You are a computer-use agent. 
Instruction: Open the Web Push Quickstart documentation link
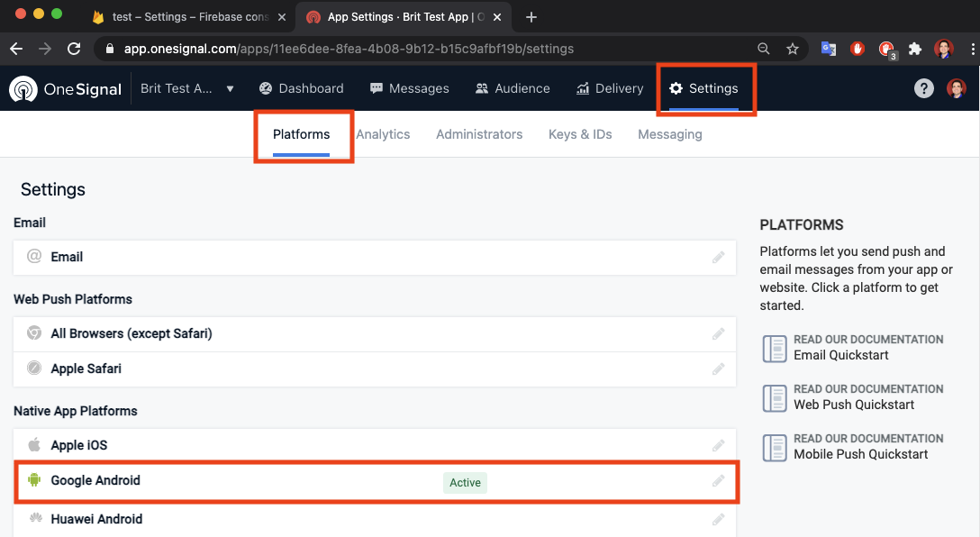tap(854, 405)
